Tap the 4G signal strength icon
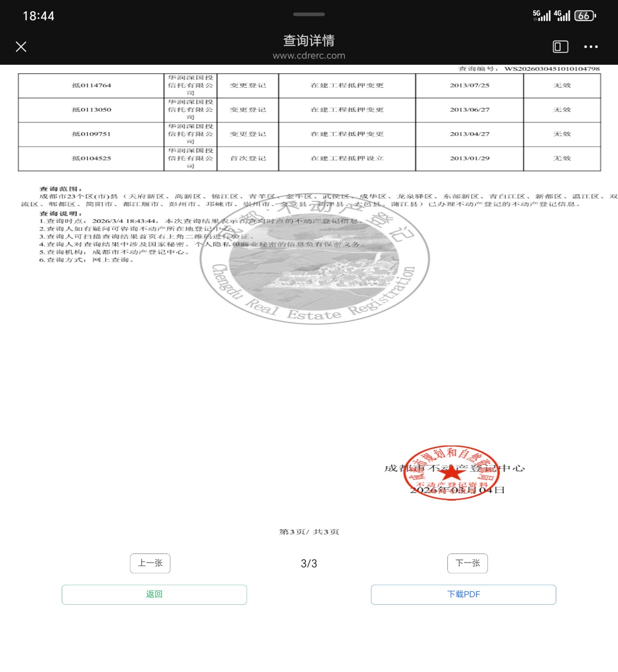 [x=562, y=16]
